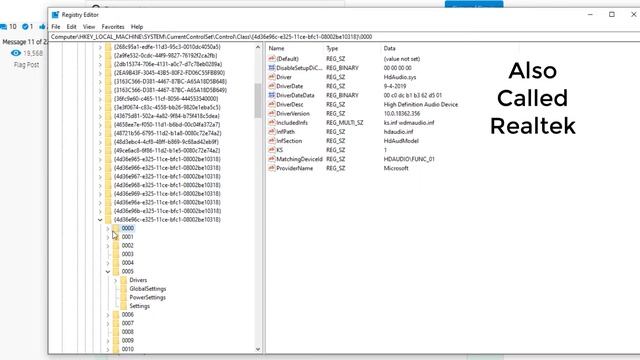Viewport: 640px width, 360px height.
Task: Click the 'HdAudio.sys' data value
Action: 400,77
